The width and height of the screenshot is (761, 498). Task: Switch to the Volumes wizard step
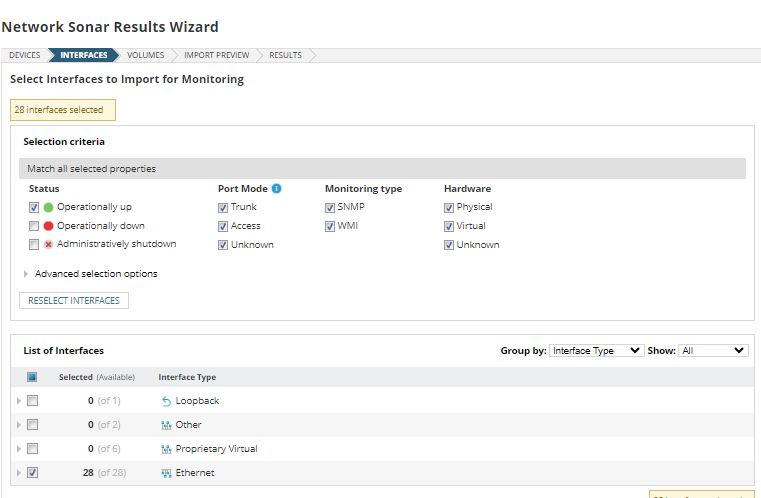point(145,55)
